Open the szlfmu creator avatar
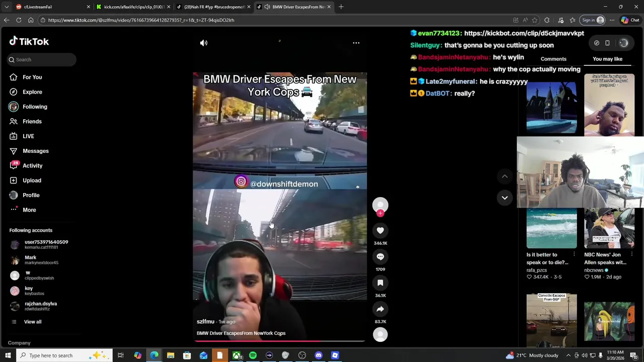 pyautogui.click(x=380, y=204)
